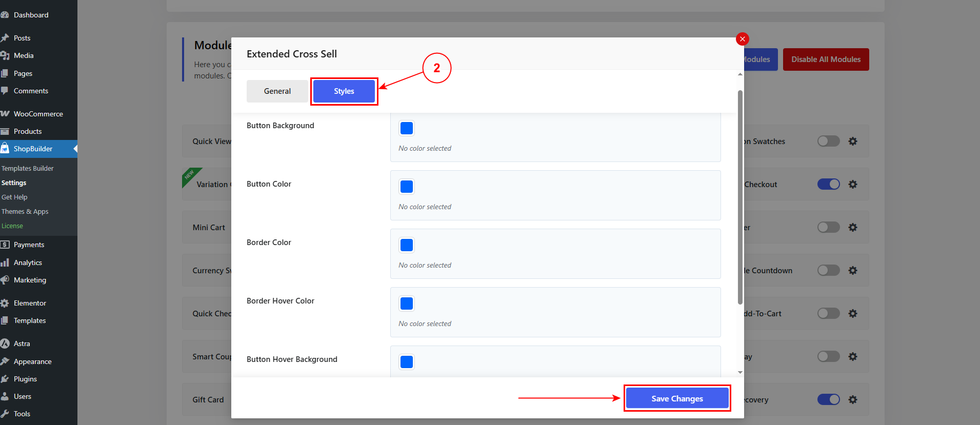
Task: Open the Elementor menu link
Action: pos(30,303)
